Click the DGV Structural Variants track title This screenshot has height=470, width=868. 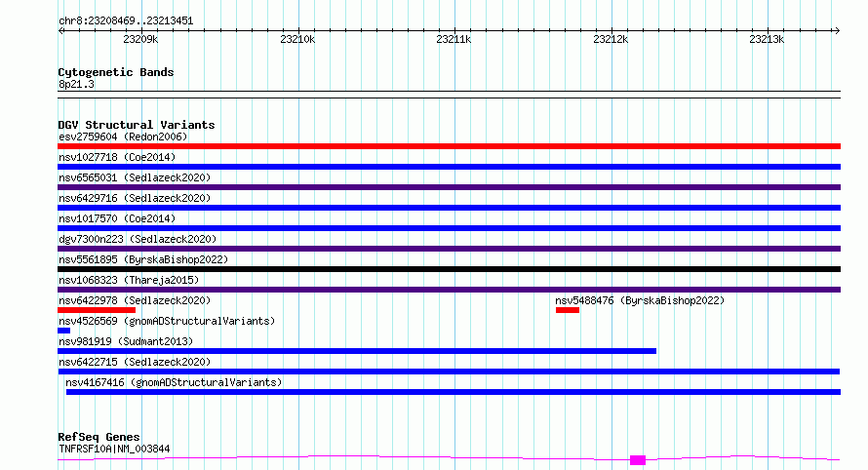pyautogui.click(x=137, y=125)
